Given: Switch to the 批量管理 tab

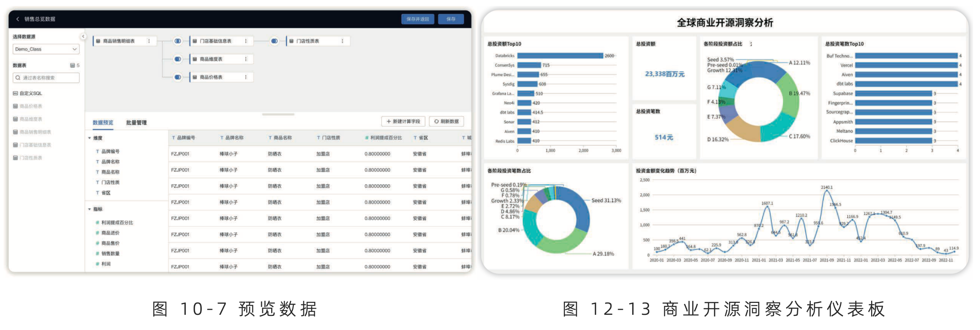Looking at the screenshot, I should tap(136, 123).
